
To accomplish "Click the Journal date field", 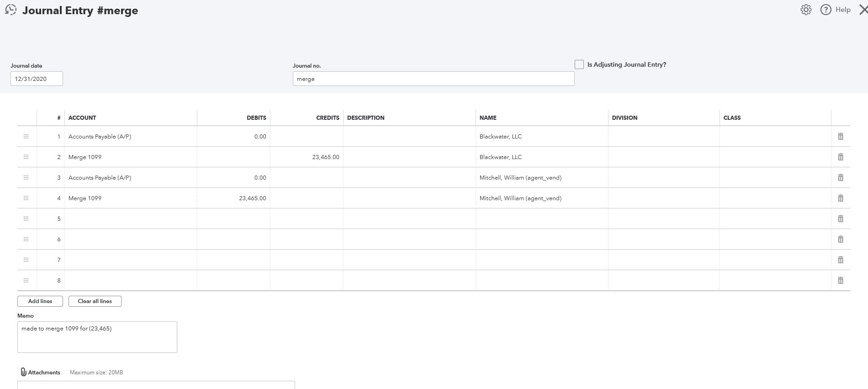I will [x=37, y=79].
